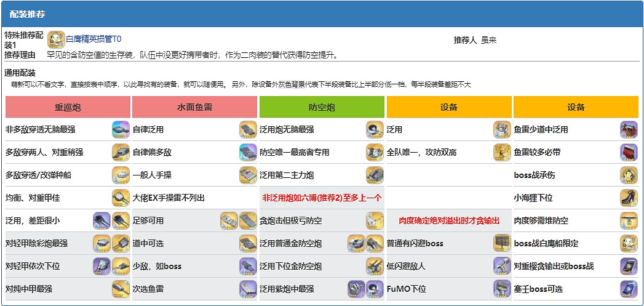Open the 全队唯一，攻防双高 equipment icon
Screen dimensions: 644x306
[x=502, y=152]
